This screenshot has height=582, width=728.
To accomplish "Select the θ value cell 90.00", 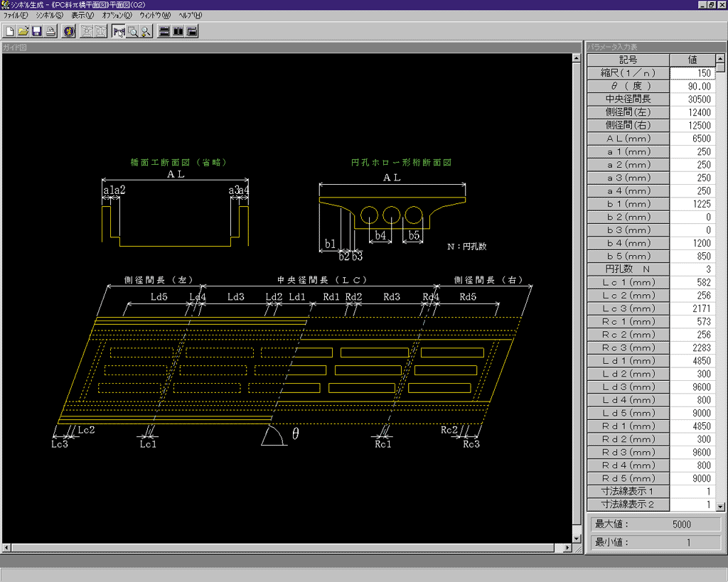I will coord(692,86).
